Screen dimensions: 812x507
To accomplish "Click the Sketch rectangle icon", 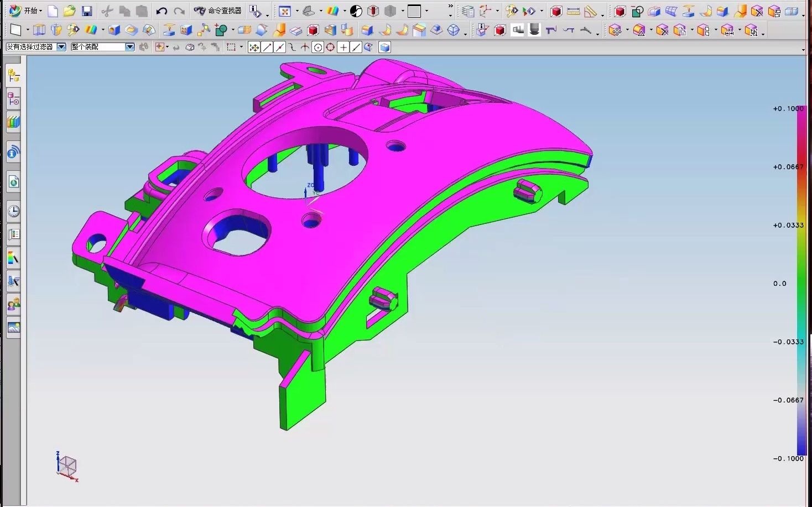I will (x=15, y=30).
